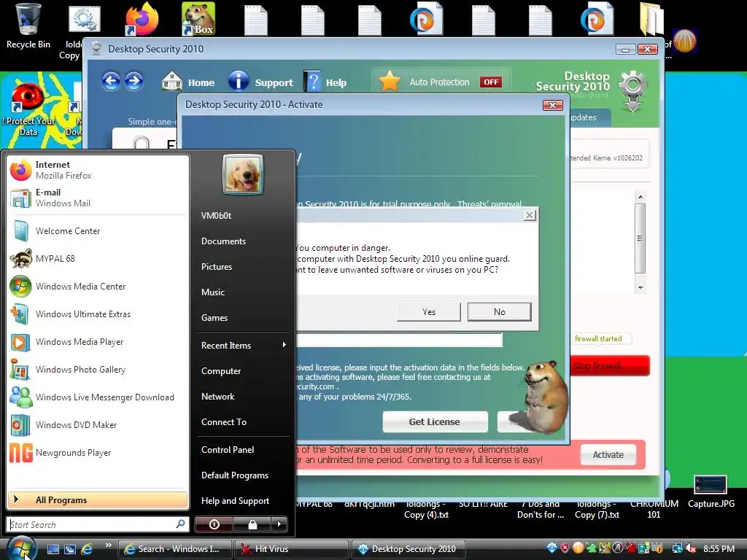747x560 pixels.
Task: Click the search magnifier icon in Start menu
Action: pos(181,524)
